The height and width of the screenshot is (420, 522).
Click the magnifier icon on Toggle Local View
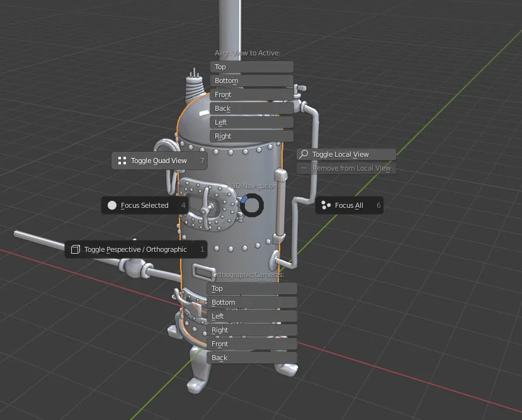pos(303,154)
